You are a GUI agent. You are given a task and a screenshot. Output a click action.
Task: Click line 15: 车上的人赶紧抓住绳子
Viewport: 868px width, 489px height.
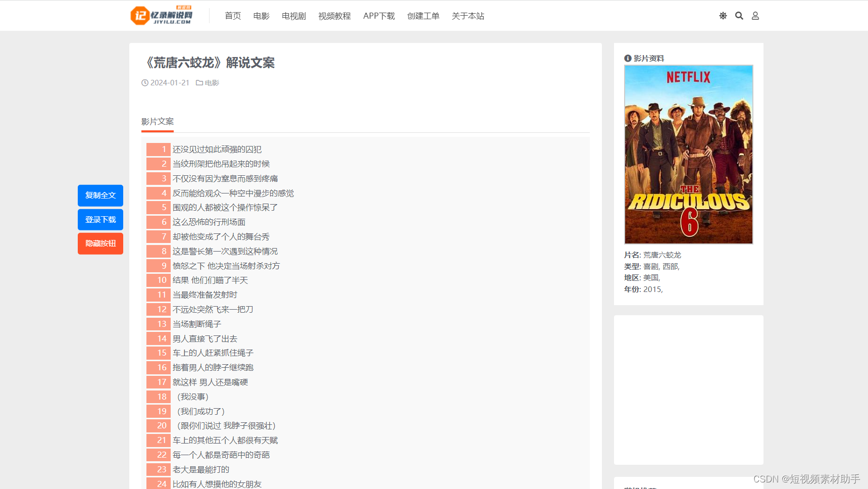(x=213, y=353)
